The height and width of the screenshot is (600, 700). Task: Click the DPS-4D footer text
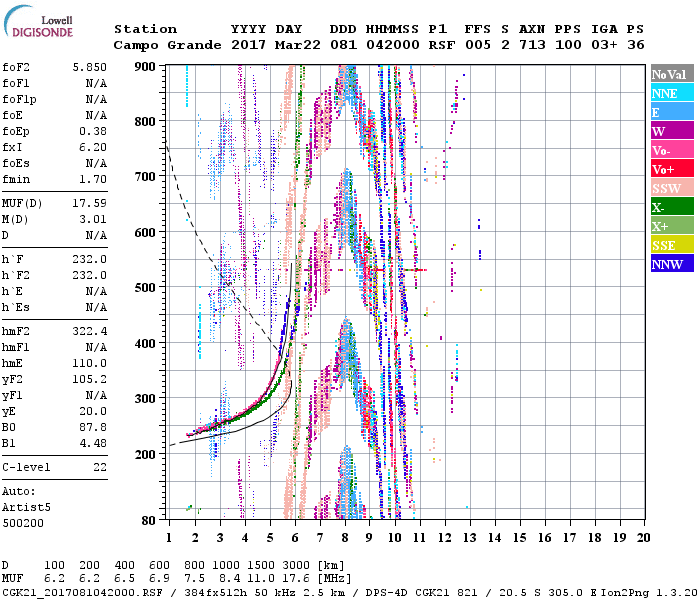(x=388, y=592)
